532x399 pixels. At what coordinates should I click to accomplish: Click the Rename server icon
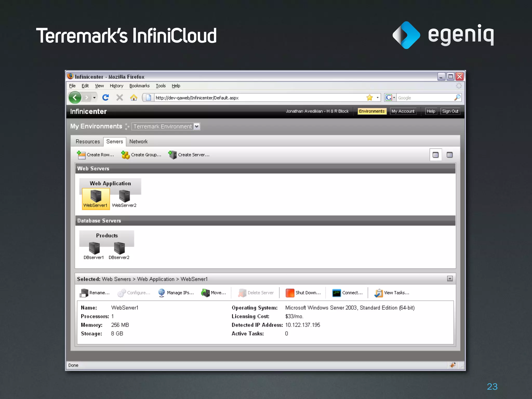pos(84,293)
